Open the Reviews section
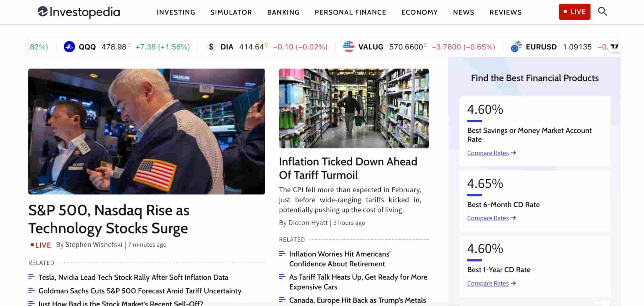The height and width of the screenshot is (306, 644). [505, 12]
